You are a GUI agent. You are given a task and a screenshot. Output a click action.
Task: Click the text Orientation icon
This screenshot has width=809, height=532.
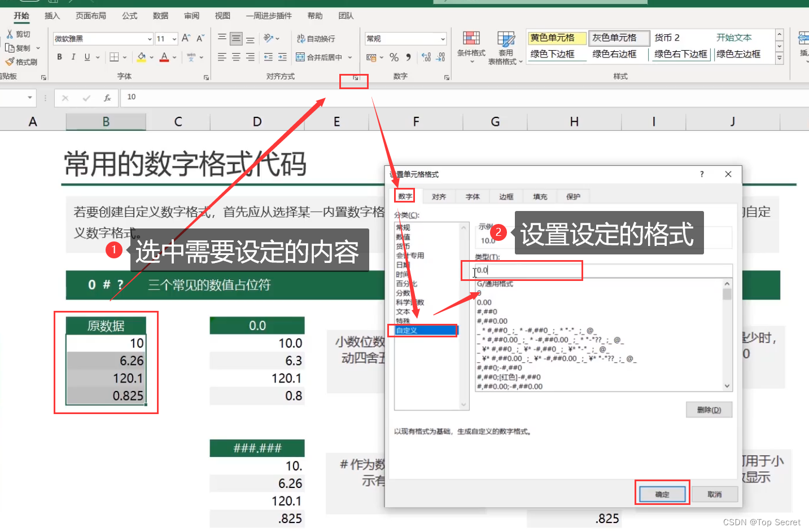(x=268, y=38)
